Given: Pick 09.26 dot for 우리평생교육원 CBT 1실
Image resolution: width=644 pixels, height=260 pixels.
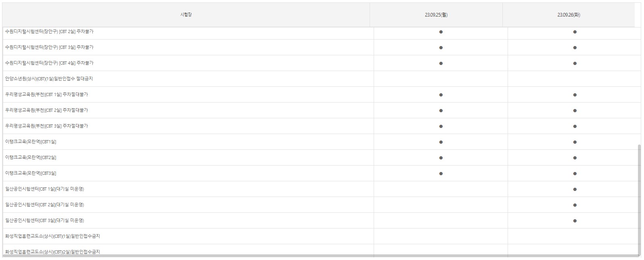Looking at the screenshot, I should pos(575,95).
